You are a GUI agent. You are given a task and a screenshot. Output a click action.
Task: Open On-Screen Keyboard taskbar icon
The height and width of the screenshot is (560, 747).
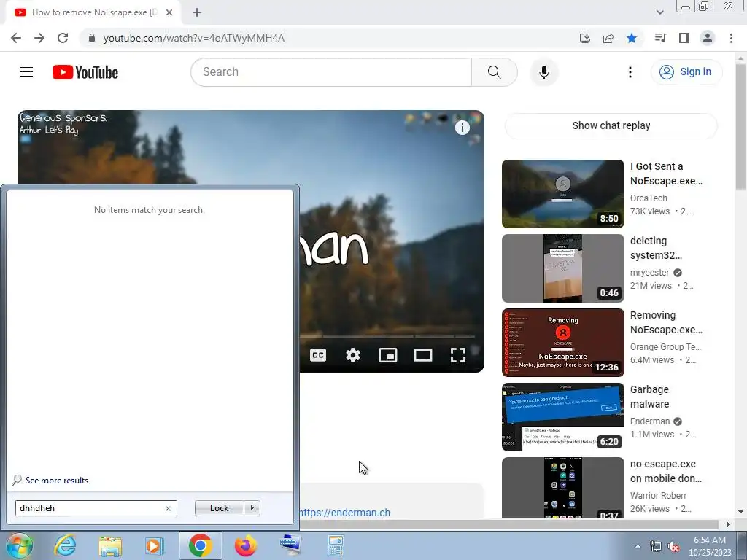(x=290, y=545)
